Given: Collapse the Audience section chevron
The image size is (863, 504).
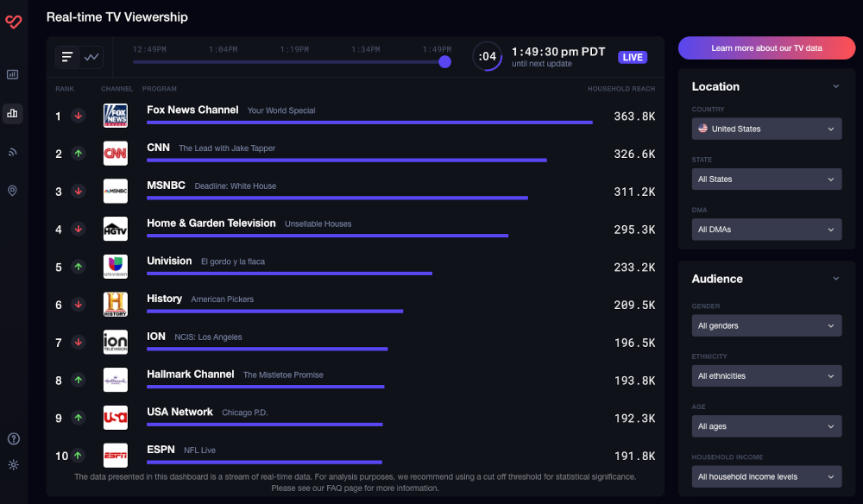Looking at the screenshot, I should coord(835,279).
